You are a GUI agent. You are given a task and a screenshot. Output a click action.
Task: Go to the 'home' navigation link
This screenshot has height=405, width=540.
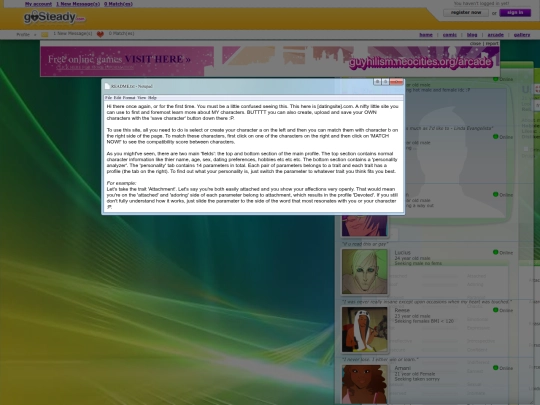click(x=426, y=35)
